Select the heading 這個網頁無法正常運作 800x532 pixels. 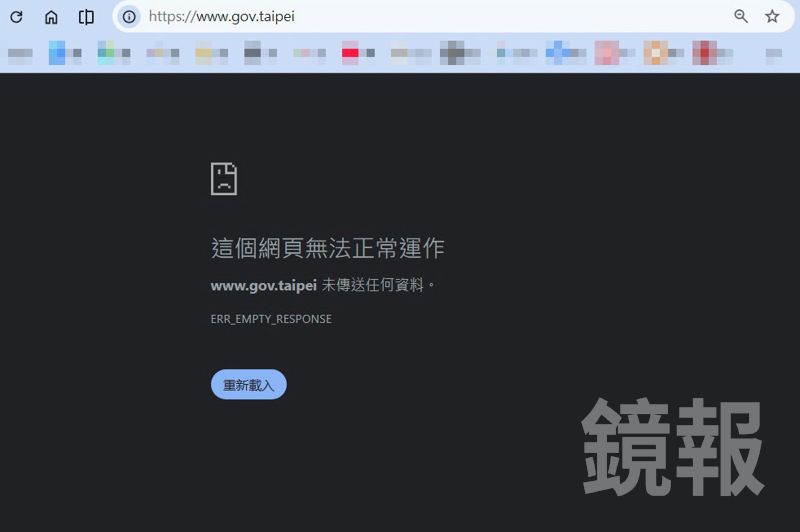pos(328,248)
